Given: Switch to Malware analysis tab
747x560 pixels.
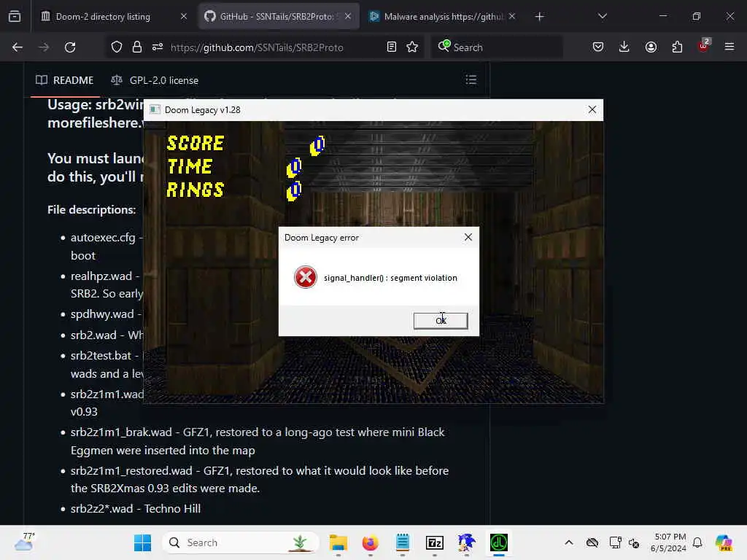Looking at the screenshot, I should 443,17.
